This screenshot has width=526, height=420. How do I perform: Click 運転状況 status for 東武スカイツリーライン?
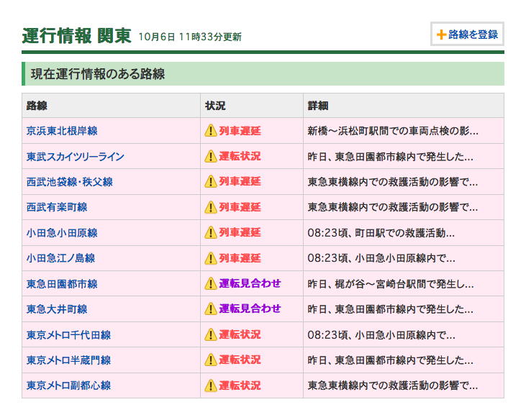coord(240,156)
